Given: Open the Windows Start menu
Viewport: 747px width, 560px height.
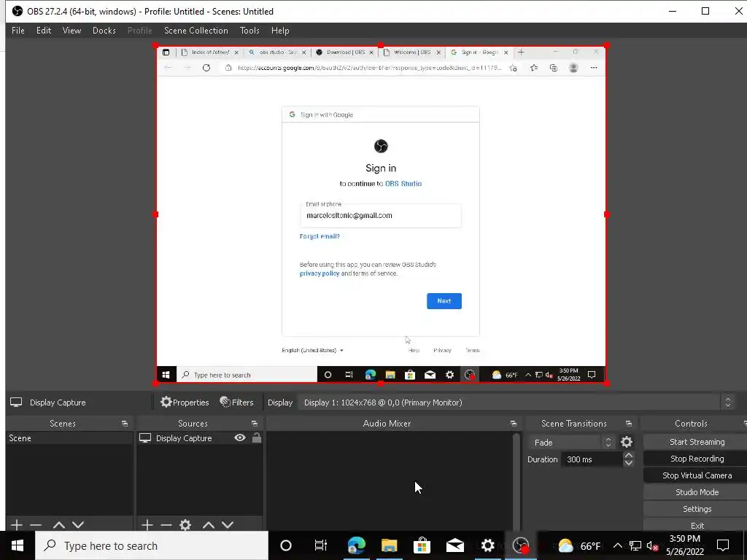Looking at the screenshot, I should 18,545.
